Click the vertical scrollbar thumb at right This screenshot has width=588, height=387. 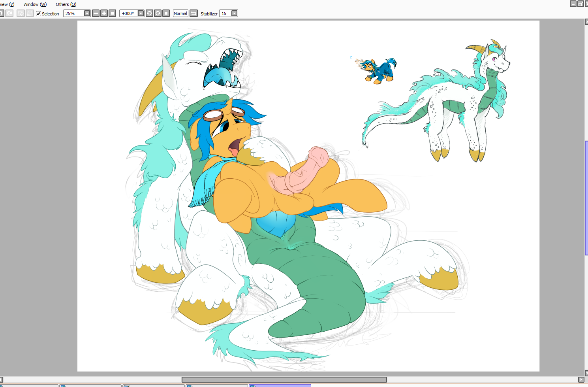click(x=586, y=198)
